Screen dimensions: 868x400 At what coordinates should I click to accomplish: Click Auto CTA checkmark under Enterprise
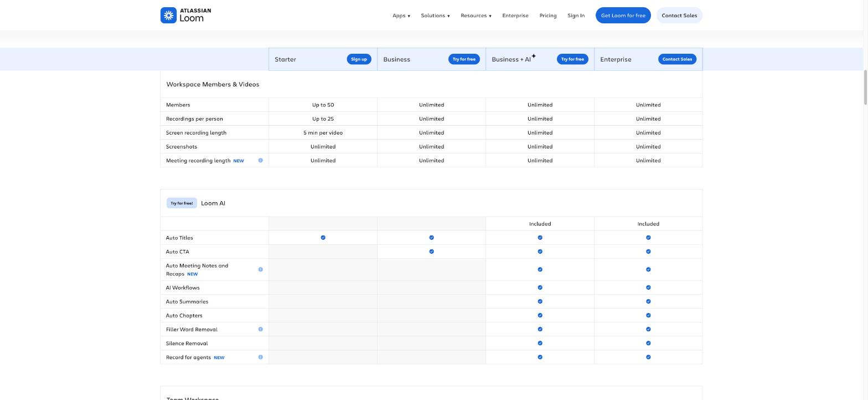click(649, 252)
